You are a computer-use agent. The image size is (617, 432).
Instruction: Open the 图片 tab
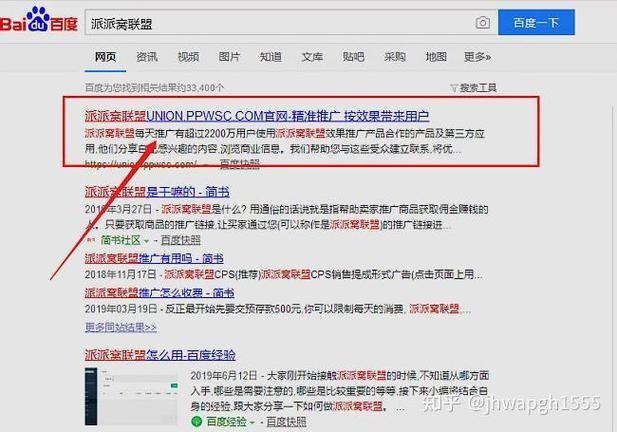coord(229,57)
